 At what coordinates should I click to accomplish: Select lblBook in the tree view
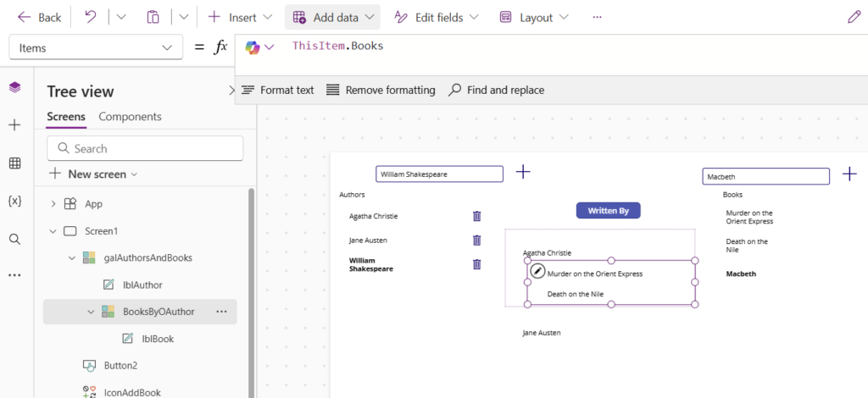[158, 339]
